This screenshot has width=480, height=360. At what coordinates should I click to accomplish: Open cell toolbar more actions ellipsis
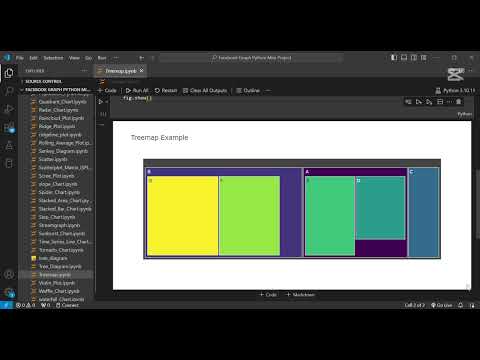click(450, 102)
